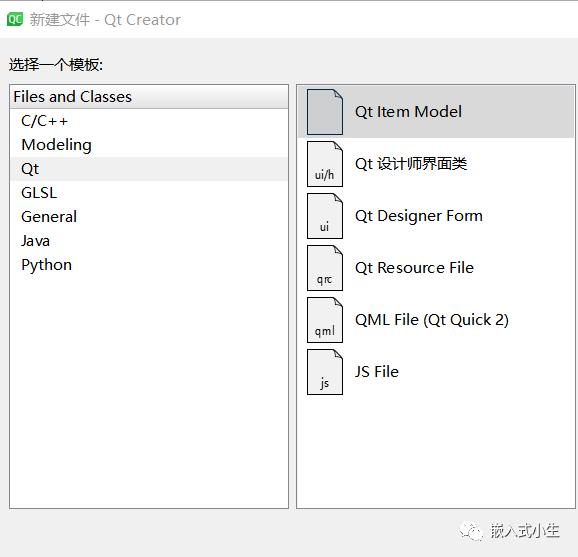Image resolution: width=578 pixels, height=557 pixels.
Task: Click the Qt Item Model file icon
Action: 325,112
